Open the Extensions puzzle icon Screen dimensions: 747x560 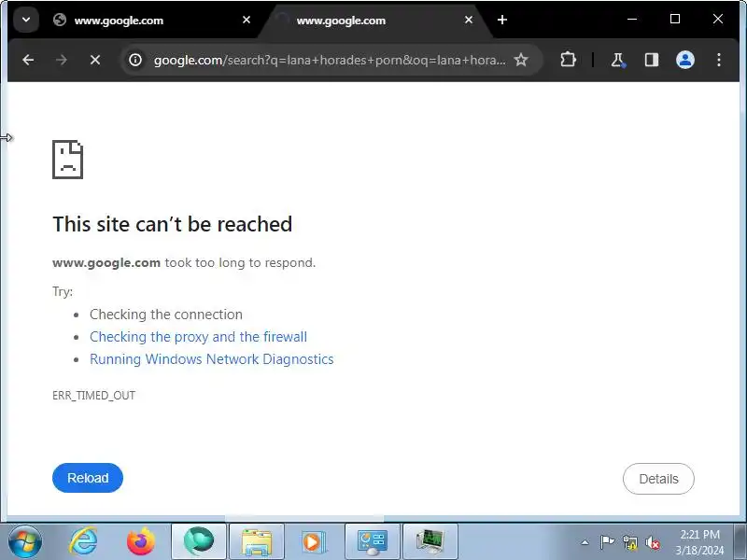click(568, 60)
